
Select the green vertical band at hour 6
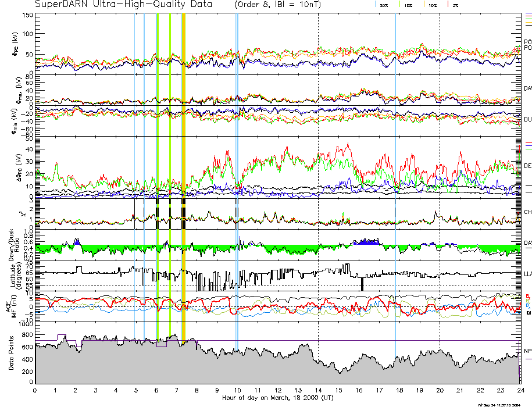(x=157, y=174)
